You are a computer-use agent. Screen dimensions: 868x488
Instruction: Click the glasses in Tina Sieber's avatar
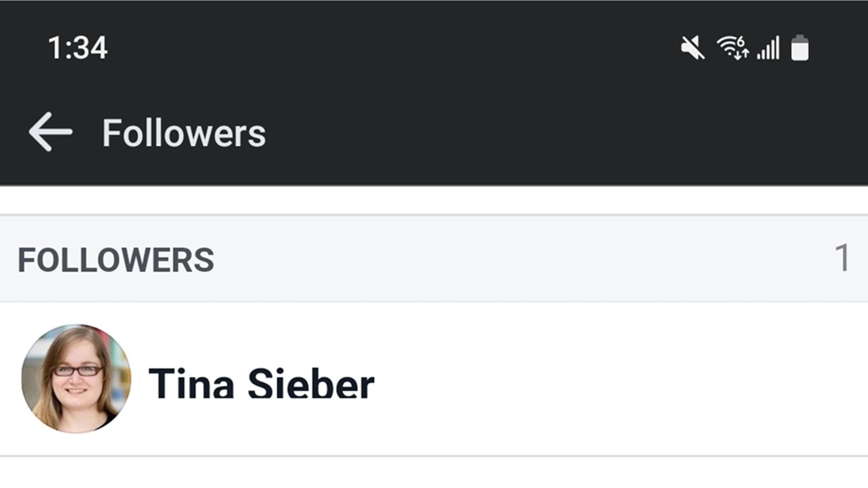(x=77, y=371)
